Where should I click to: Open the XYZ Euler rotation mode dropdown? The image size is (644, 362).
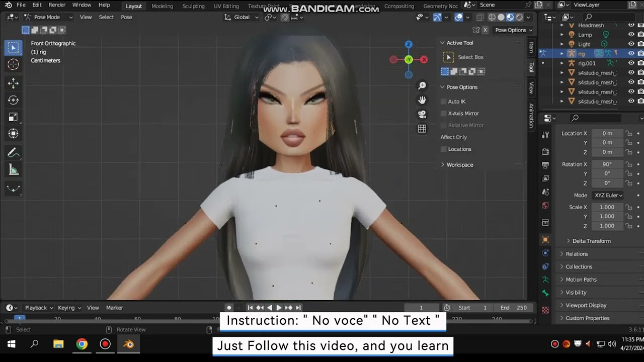(607, 195)
